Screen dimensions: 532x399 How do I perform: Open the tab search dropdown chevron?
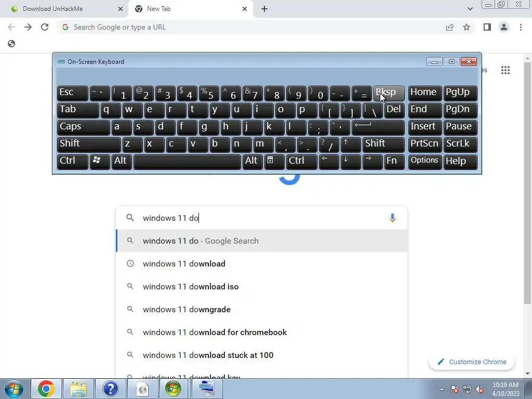tap(470, 9)
